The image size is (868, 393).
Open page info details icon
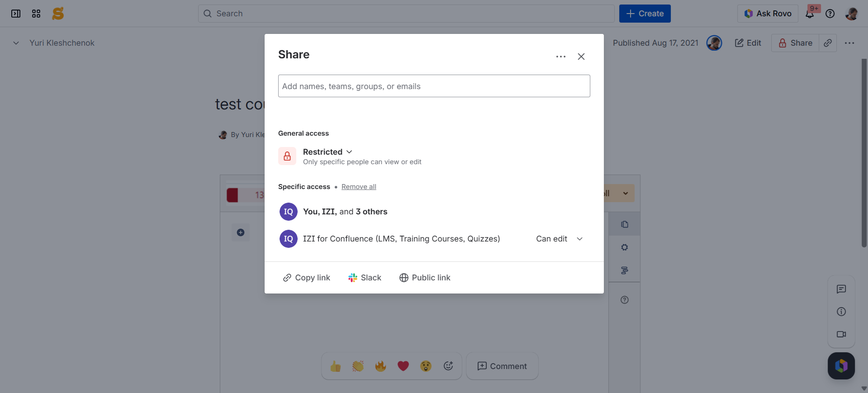[x=841, y=312]
